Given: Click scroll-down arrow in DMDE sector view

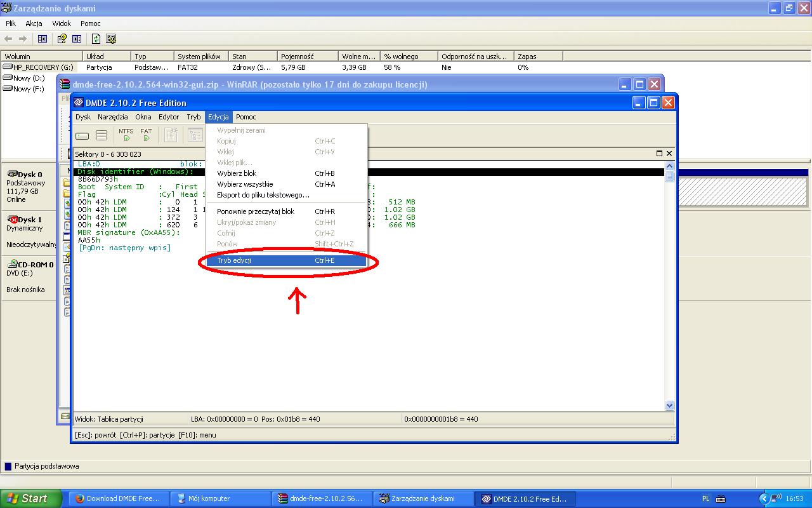Looking at the screenshot, I should [x=669, y=405].
